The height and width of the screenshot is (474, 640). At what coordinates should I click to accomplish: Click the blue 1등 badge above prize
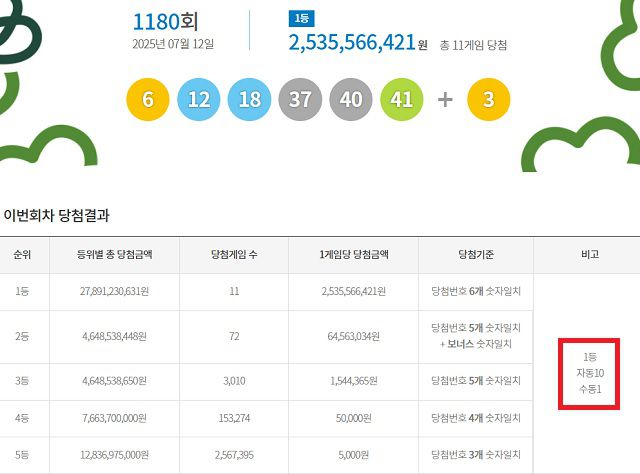(299, 19)
